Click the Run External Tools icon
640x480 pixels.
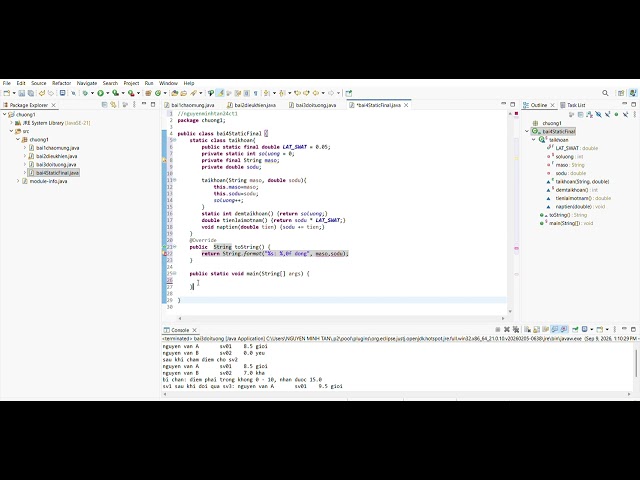pos(131,93)
